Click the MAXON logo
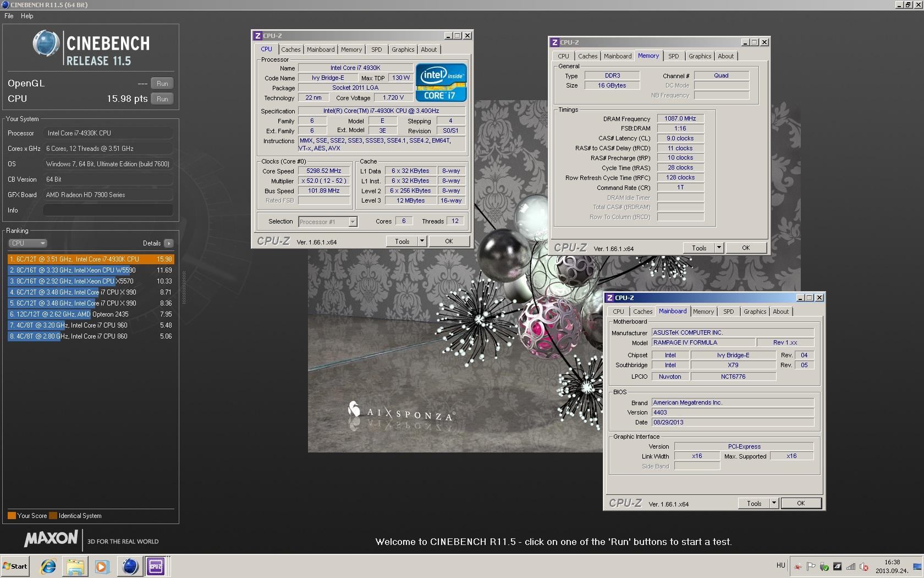 (51, 539)
